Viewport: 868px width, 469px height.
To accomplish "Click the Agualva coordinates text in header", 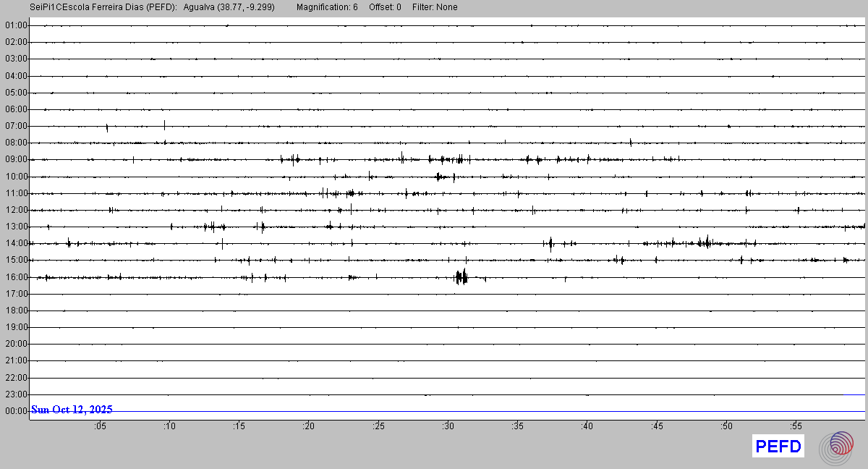I will coord(229,7).
